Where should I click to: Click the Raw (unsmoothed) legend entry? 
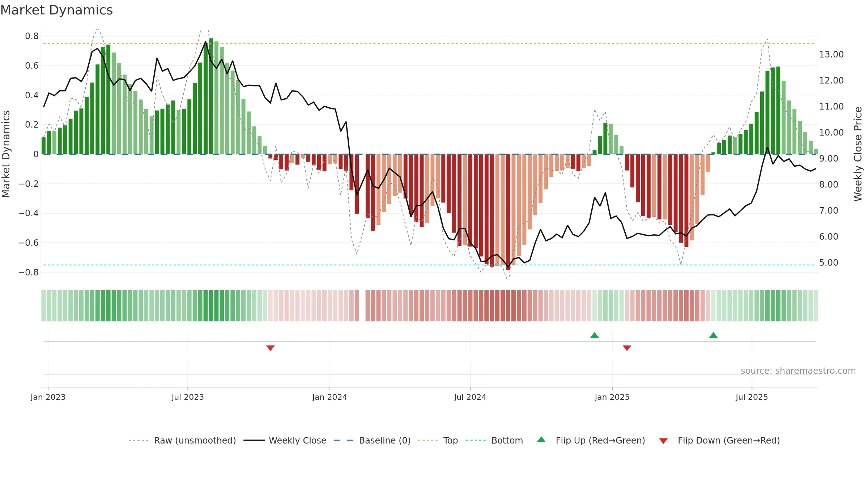coord(182,440)
